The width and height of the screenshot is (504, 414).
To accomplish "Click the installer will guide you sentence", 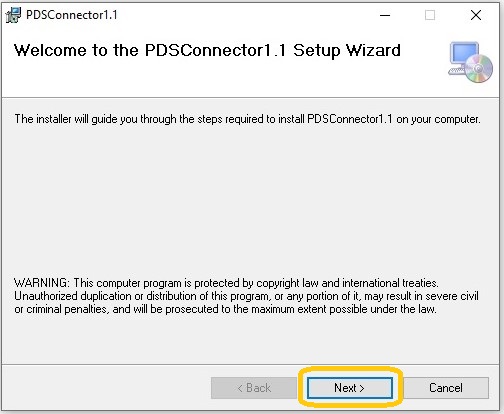I will point(247,119).
